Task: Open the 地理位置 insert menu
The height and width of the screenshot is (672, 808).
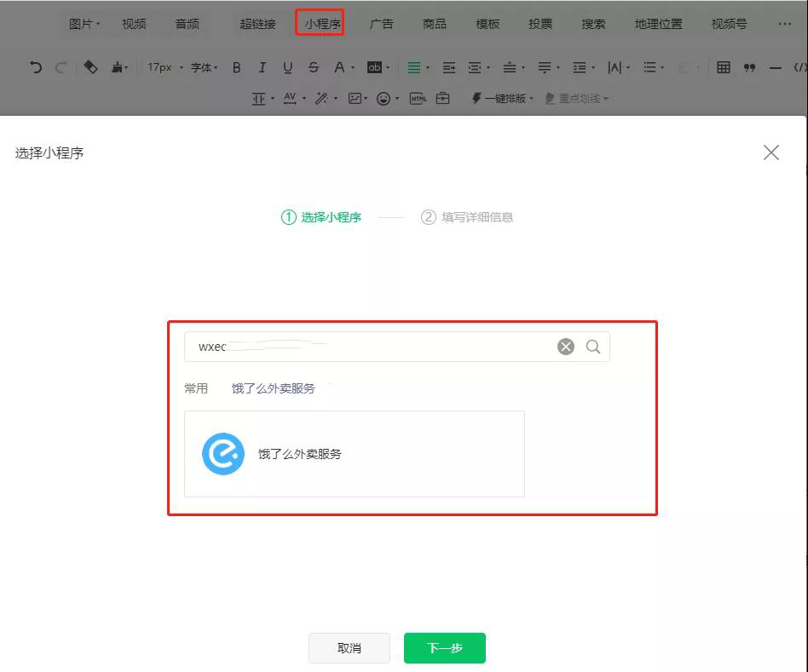Action: click(659, 24)
